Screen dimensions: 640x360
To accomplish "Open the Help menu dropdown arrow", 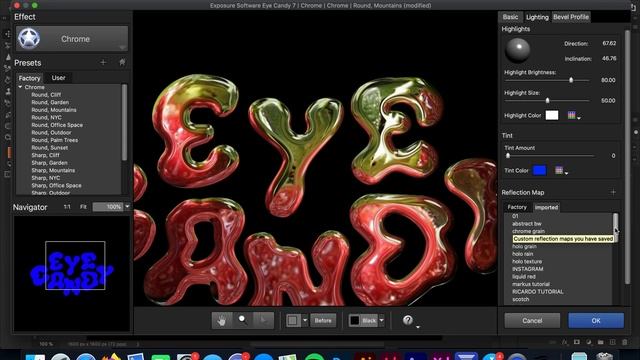I will 418,327.
